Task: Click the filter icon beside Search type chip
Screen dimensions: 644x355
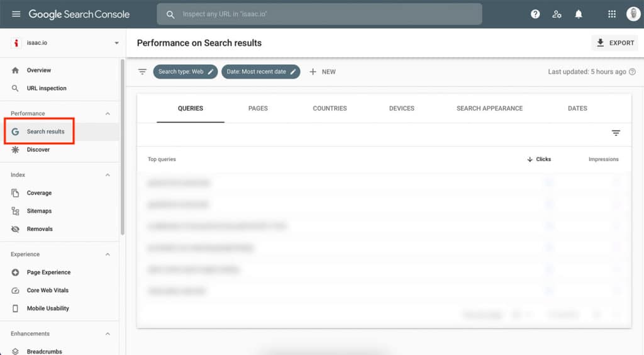Action: pyautogui.click(x=142, y=72)
